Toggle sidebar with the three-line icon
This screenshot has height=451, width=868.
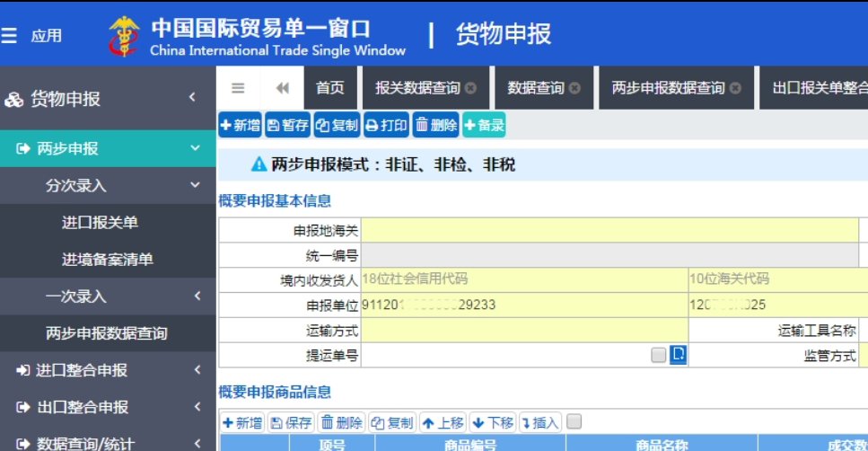click(x=238, y=88)
